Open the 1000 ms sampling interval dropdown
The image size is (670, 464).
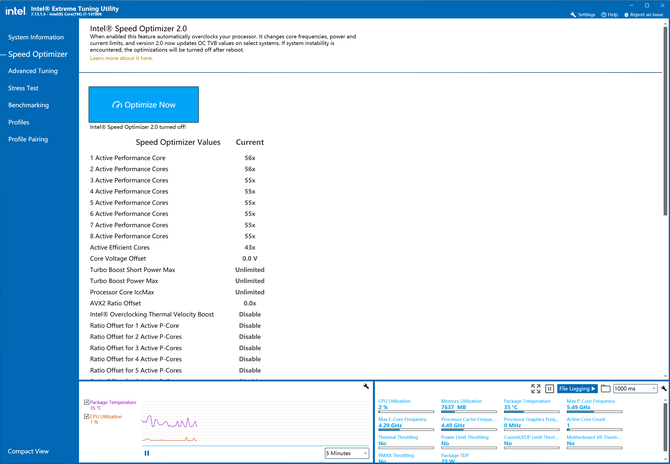click(635, 388)
